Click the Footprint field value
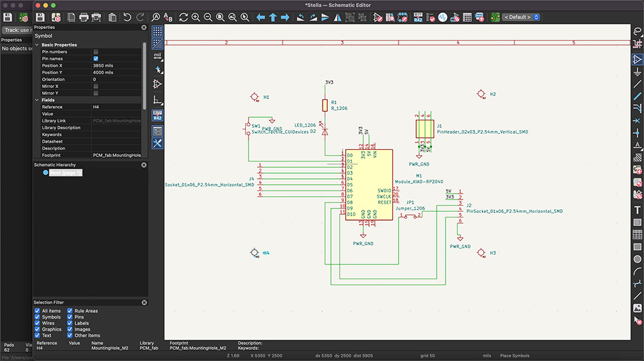The height and width of the screenshot is (361, 644). tap(116, 156)
